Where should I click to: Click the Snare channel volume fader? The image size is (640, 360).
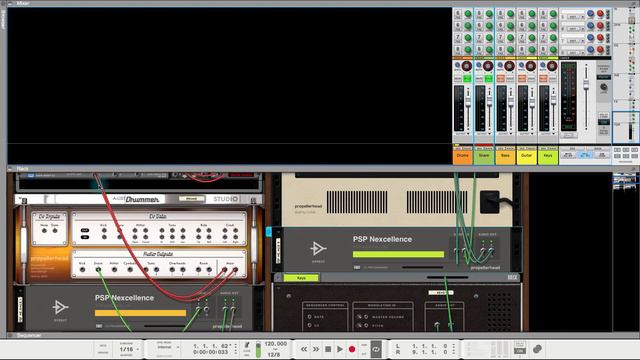click(x=489, y=101)
